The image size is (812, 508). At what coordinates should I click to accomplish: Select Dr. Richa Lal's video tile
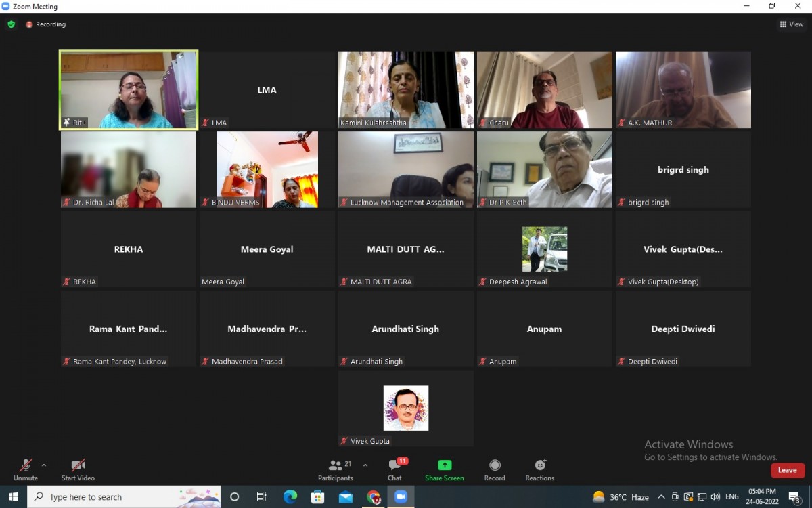click(129, 169)
